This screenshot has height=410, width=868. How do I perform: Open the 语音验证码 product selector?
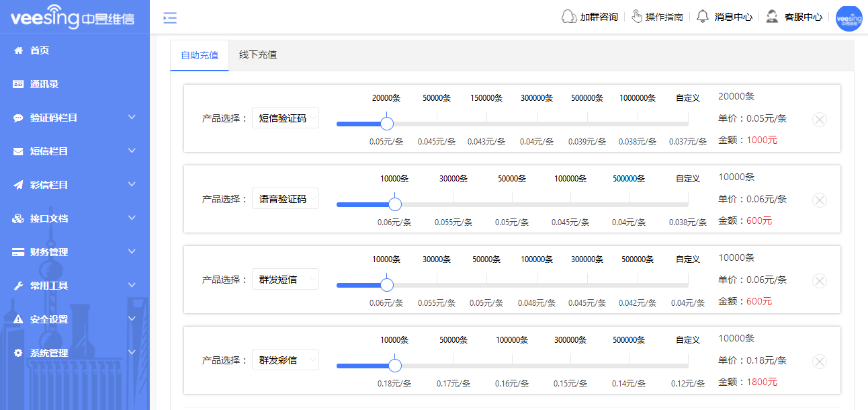pyautogui.click(x=285, y=198)
